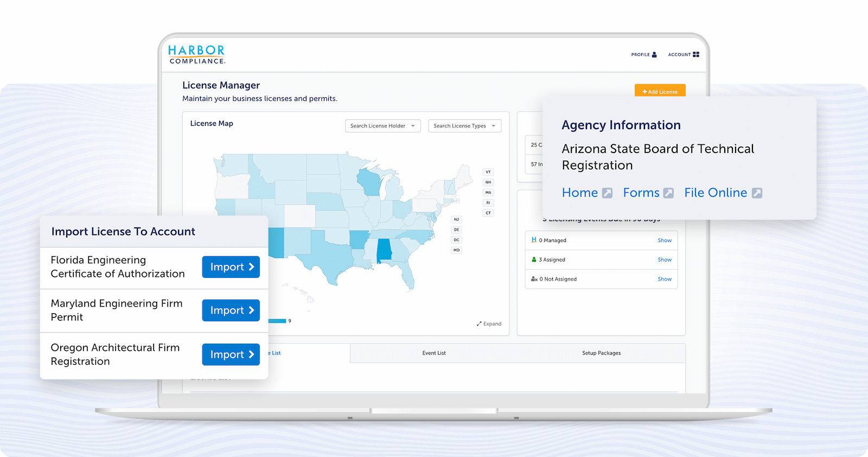Screen dimensions: 868x457
Task: Open the Account grid icon
Action: (x=696, y=55)
